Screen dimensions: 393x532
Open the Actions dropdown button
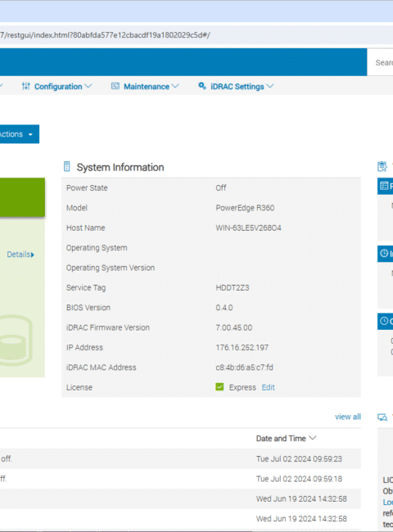[19, 134]
